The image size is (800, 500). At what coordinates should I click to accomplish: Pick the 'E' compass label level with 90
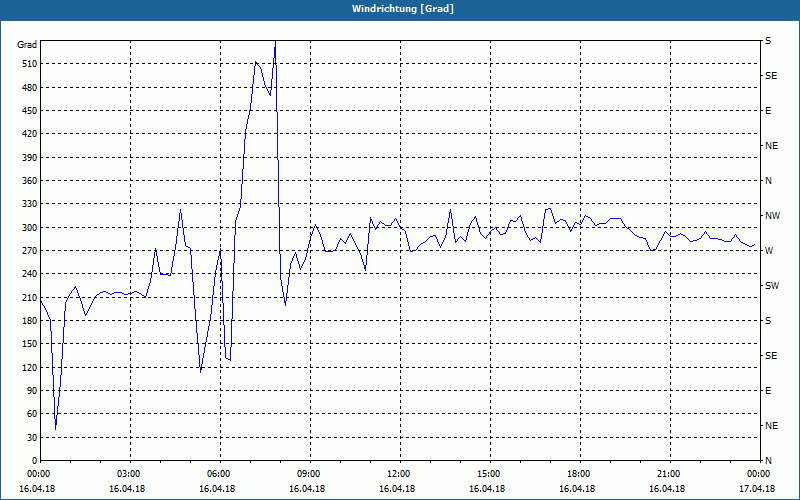tap(768, 391)
